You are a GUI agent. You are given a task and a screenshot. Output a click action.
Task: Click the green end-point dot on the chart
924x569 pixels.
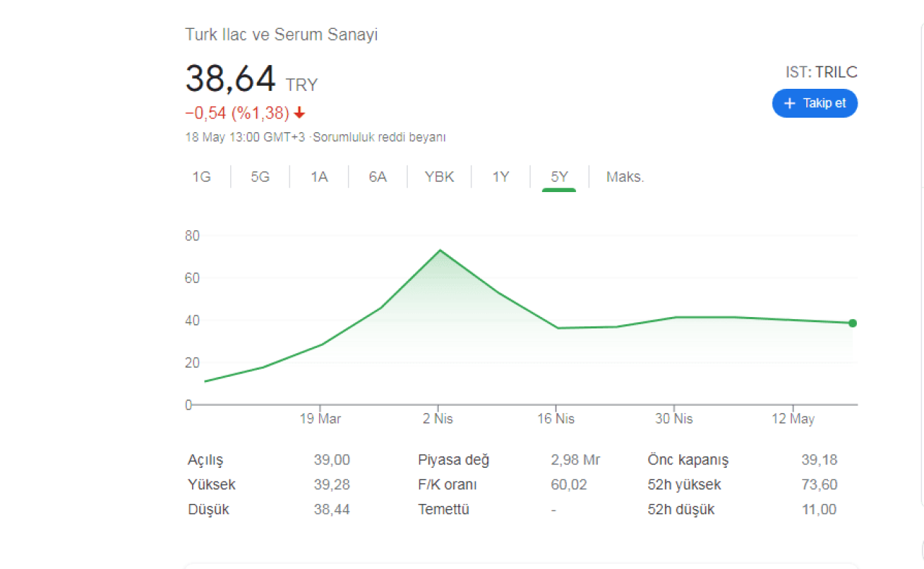(853, 323)
